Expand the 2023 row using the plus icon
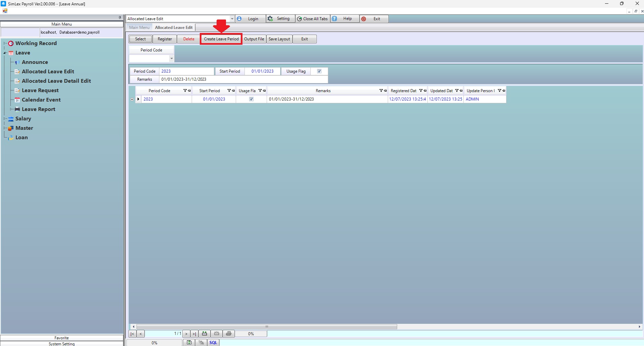Screen dimensions: 644x346 click(132, 99)
